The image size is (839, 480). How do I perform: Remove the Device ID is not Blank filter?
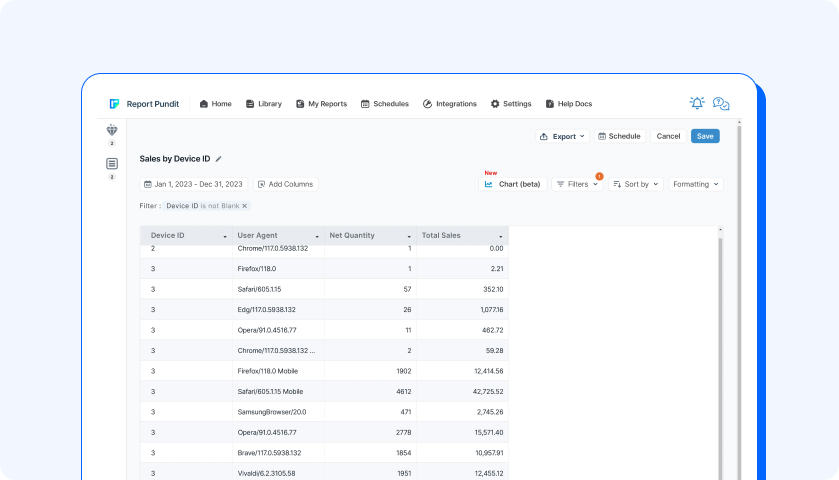[x=245, y=206]
